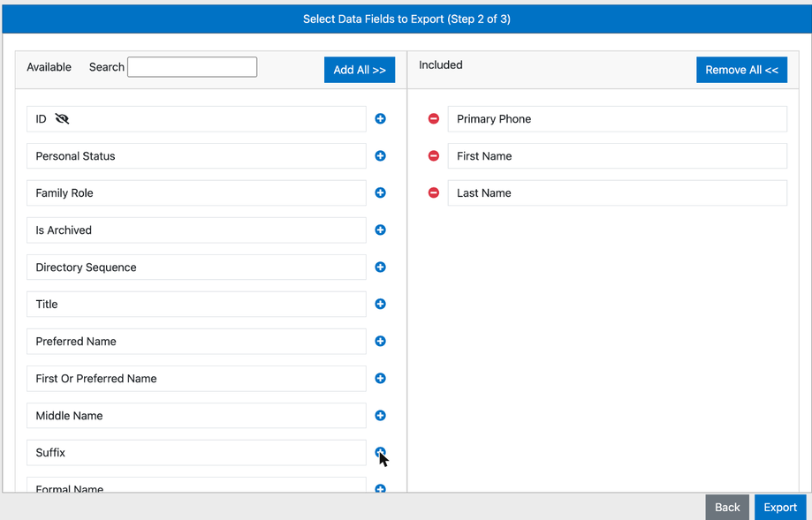This screenshot has height=520, width=812.
Task: Select the Family Role available field
Action: tap(196, 193)
